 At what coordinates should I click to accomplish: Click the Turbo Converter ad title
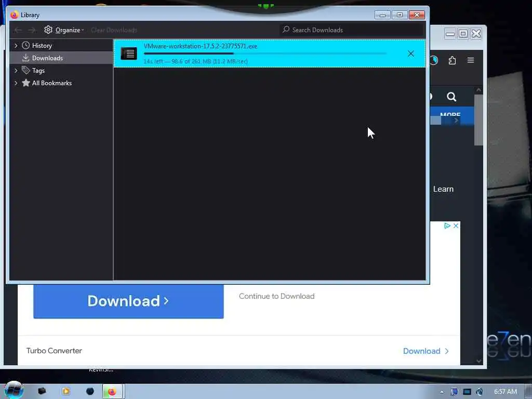click(x=54, y=351)
